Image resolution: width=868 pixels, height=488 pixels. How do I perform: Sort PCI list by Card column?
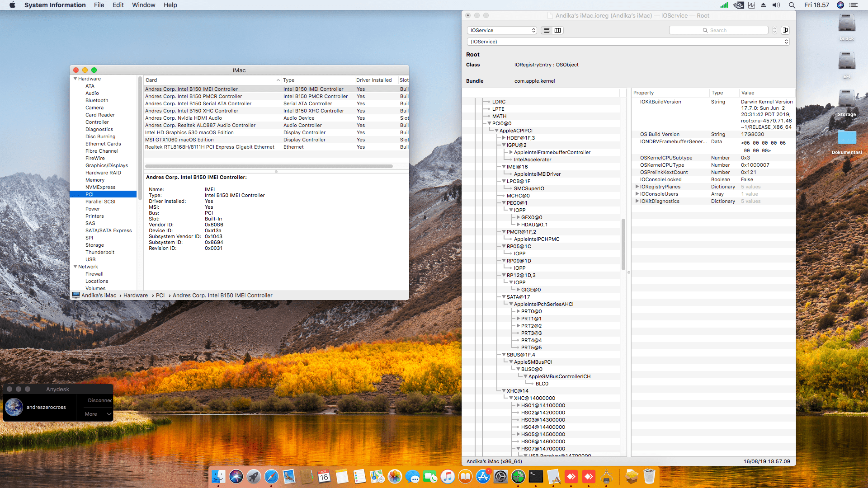click(x=212, y=80)
